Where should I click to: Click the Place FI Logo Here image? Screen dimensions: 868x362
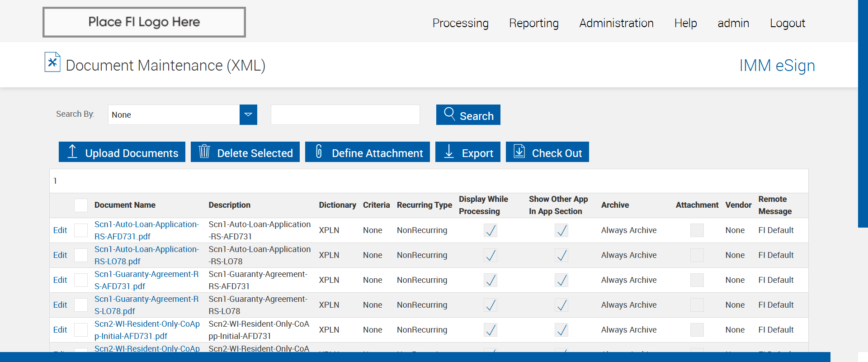pyautogui.click(x=144, y=22)
